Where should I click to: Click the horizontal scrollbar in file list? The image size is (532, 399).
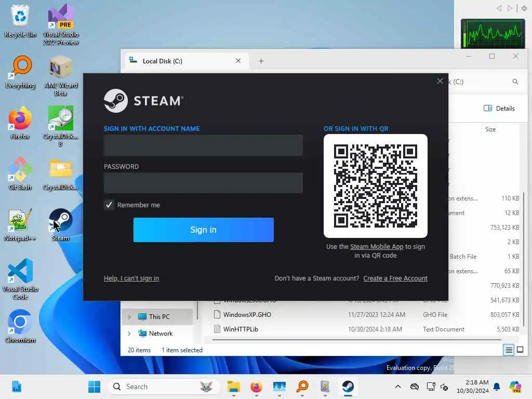(x=356, y=339)
